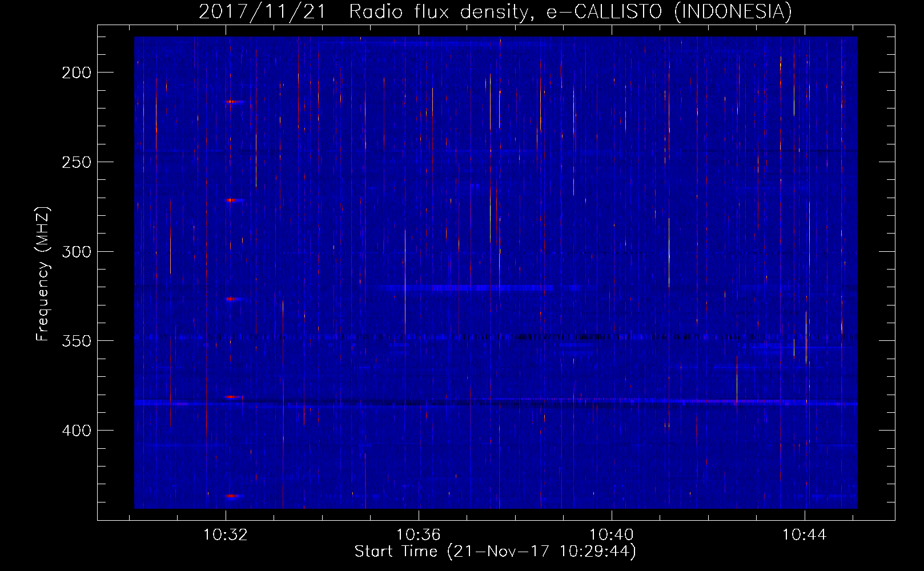Click the 300 frequency tick label
The image size is (924, 571).
point(77,252)
